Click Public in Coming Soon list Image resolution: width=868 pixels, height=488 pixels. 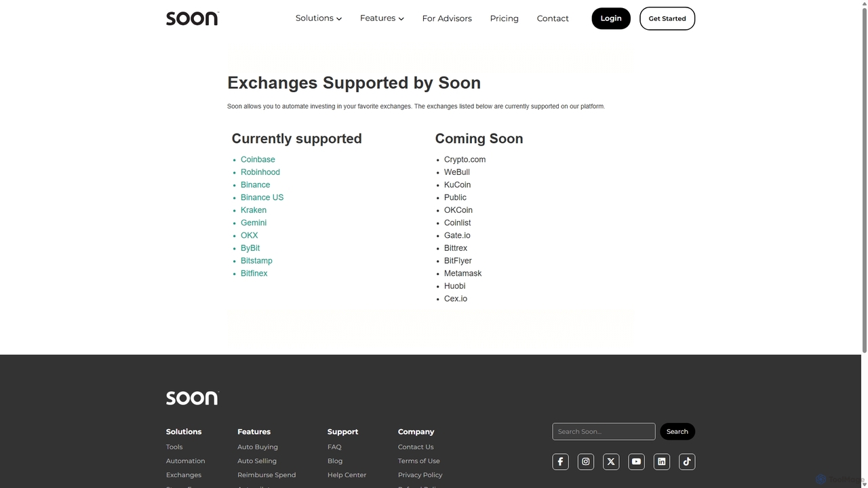455,197
